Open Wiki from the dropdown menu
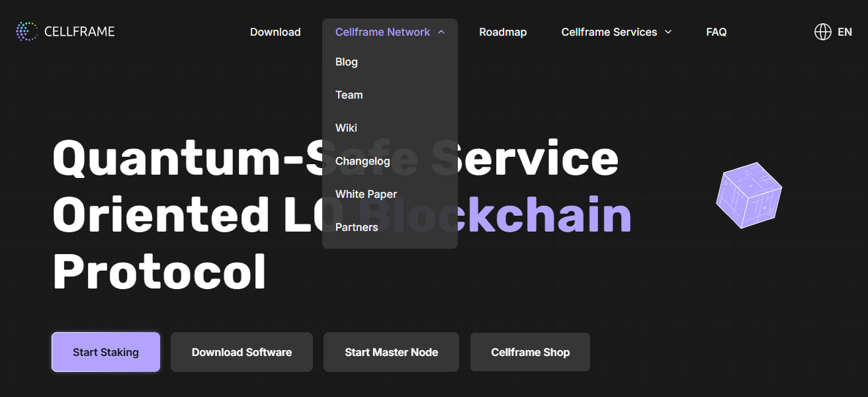The image size is (868, 397). coord(346,128)
